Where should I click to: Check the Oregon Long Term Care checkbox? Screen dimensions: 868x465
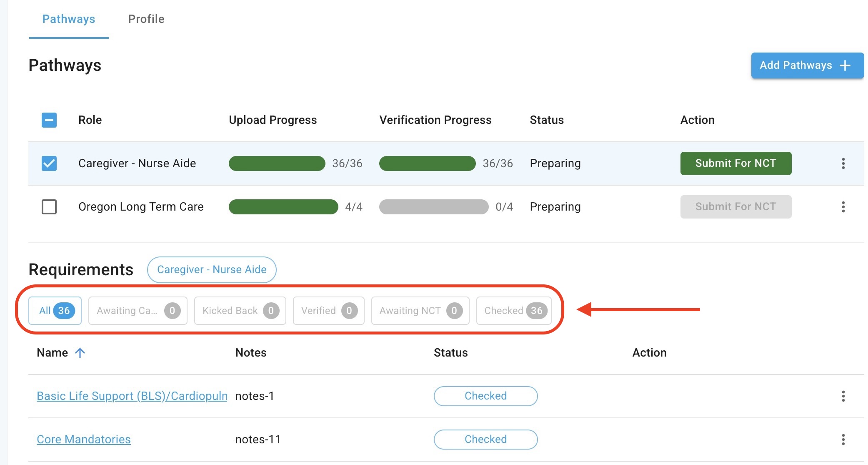pyautogui.click(x=49, y=207)
